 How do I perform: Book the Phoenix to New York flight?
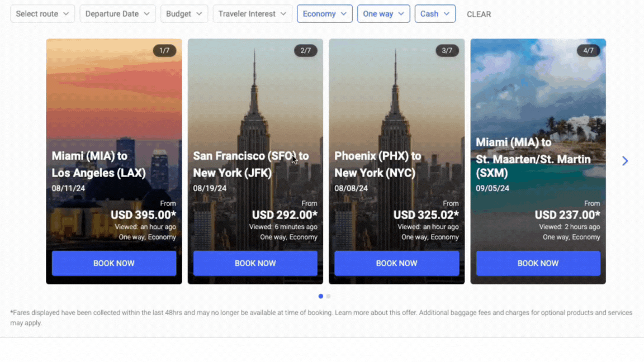tap(396, 263)
